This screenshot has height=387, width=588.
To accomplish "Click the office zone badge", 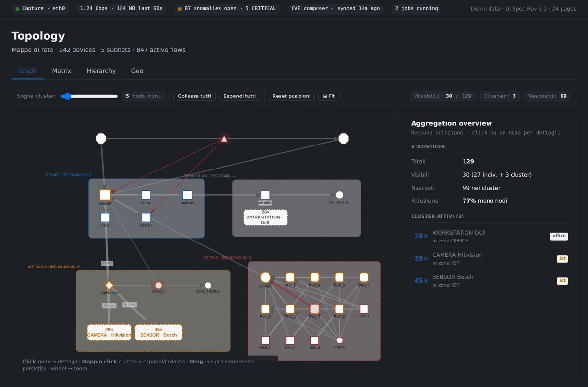I will pyautogui.click(x=559, y=236).
